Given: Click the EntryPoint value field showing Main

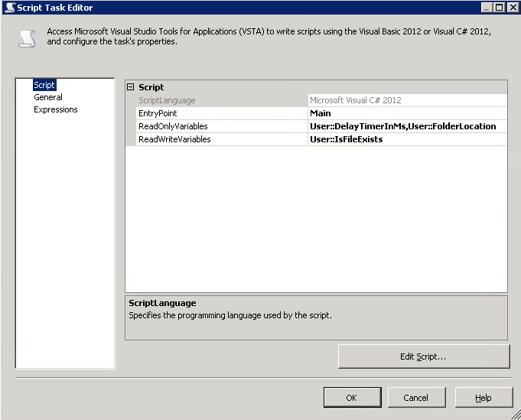Looking at the screenshot, I should pos(407,113).
